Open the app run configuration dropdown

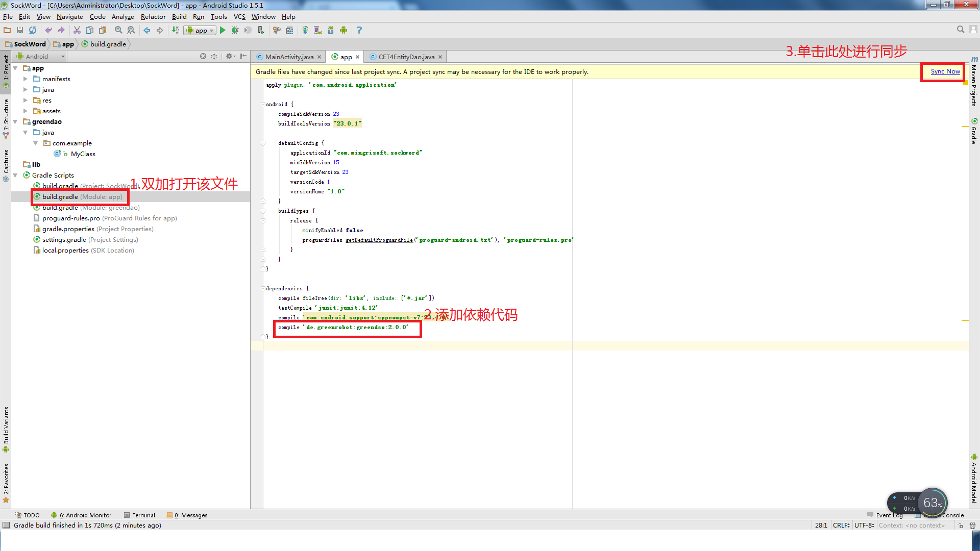tap(200, 30)
